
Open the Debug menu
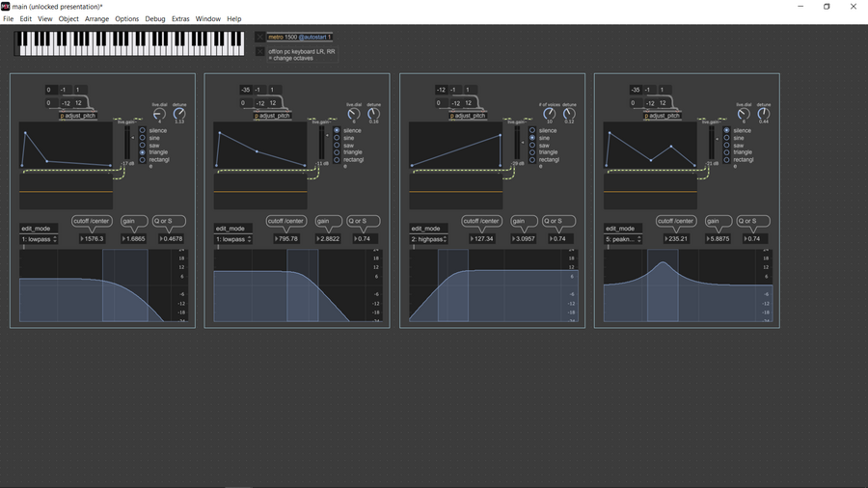[155, 19]
